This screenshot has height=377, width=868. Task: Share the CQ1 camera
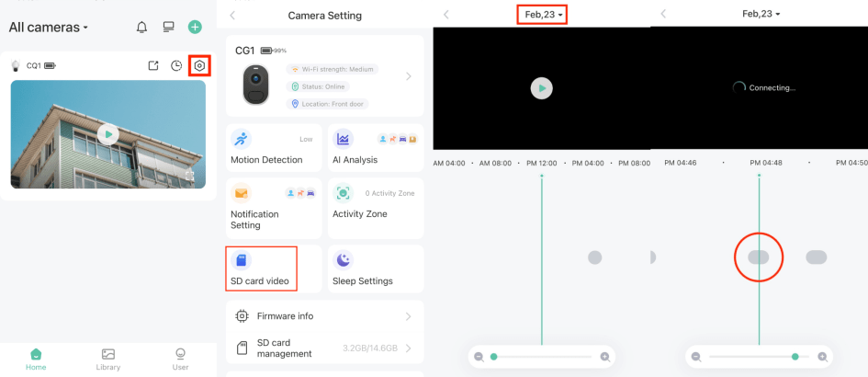tap(153, 66)
